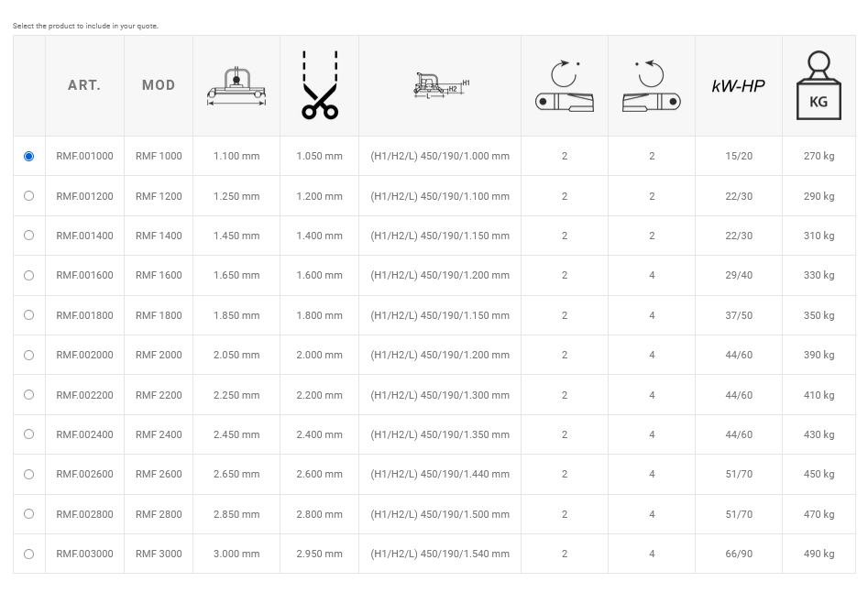Image resolution: width=868 pixels, height=604 pixels.
Task: Click the 490 kg weight cell
Action: click(819, 554)
